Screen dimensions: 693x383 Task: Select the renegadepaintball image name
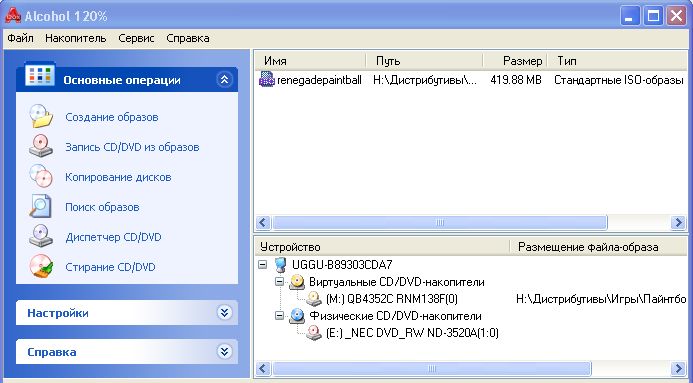[x=319, y=80]
